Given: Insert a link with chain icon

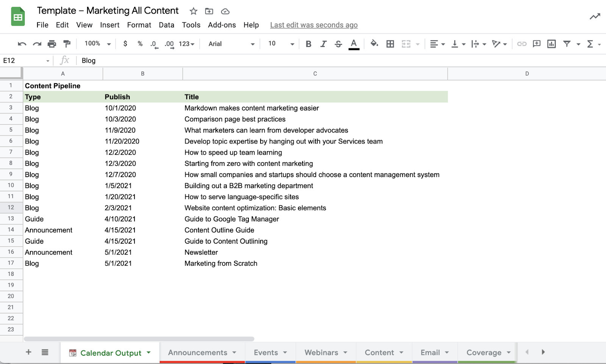Looking at the screenshot, I should click(x=522, y=44).
